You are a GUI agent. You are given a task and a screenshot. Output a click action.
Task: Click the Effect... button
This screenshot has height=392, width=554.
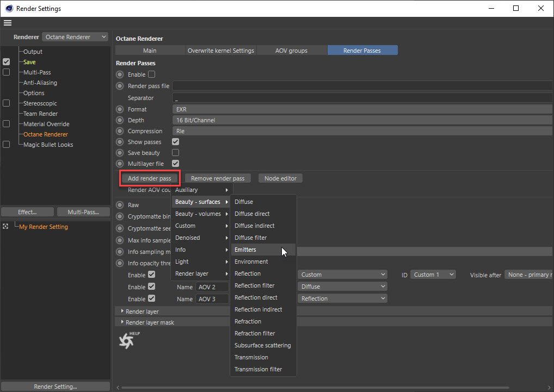[27, 212]
